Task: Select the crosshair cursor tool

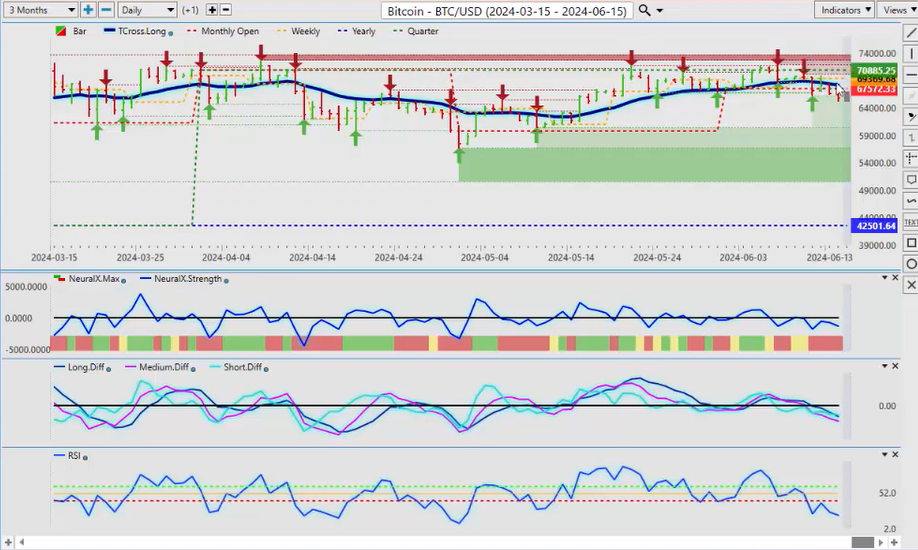Action: coord(910,158)
